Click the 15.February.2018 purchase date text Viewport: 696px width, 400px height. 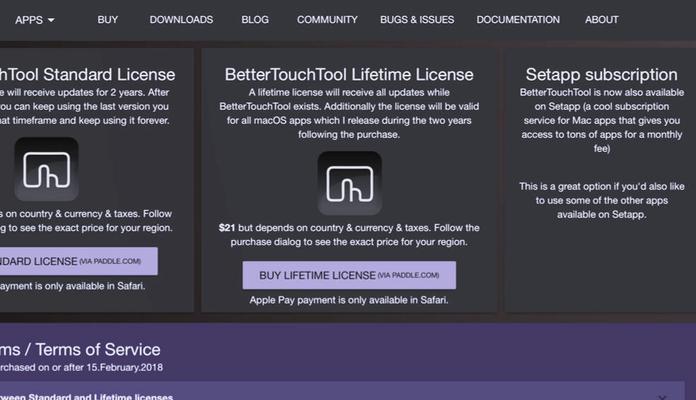[x=125, y=368]
